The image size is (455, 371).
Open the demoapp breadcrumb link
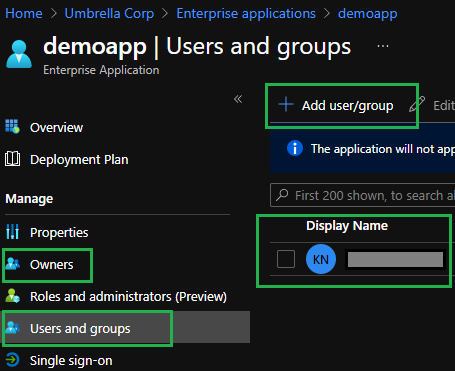[x=367, y=14]
